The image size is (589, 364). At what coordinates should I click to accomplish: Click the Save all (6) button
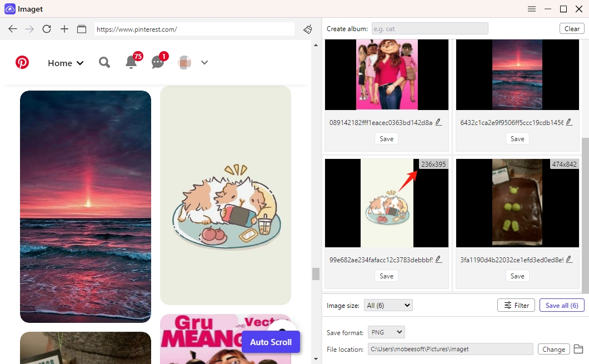point(562,305)
